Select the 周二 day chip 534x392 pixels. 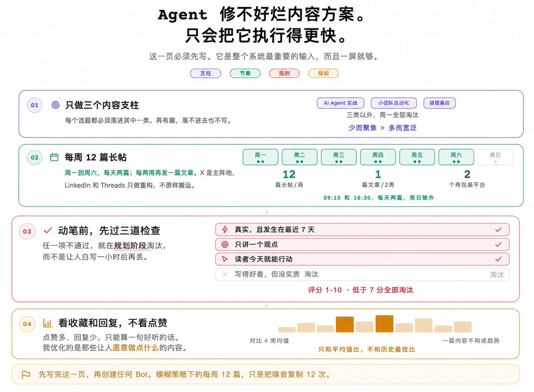click(299, 157)
